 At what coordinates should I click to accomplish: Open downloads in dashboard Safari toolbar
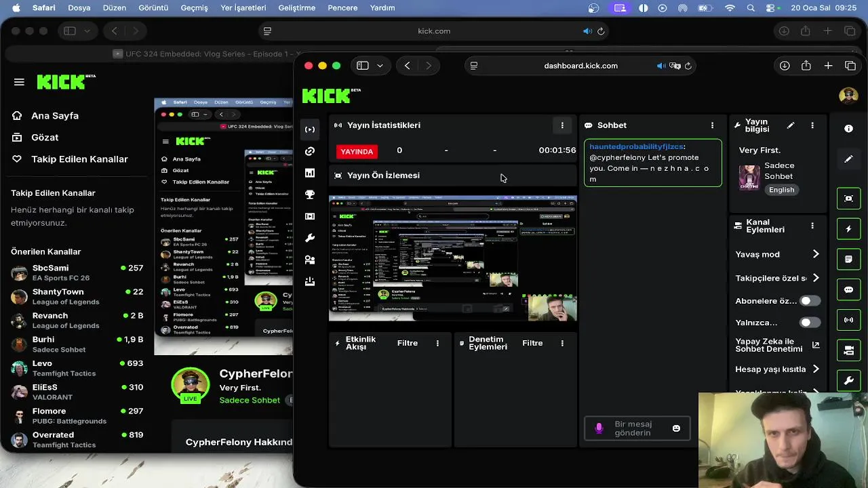pyautogui.click(x=785, y=66)
